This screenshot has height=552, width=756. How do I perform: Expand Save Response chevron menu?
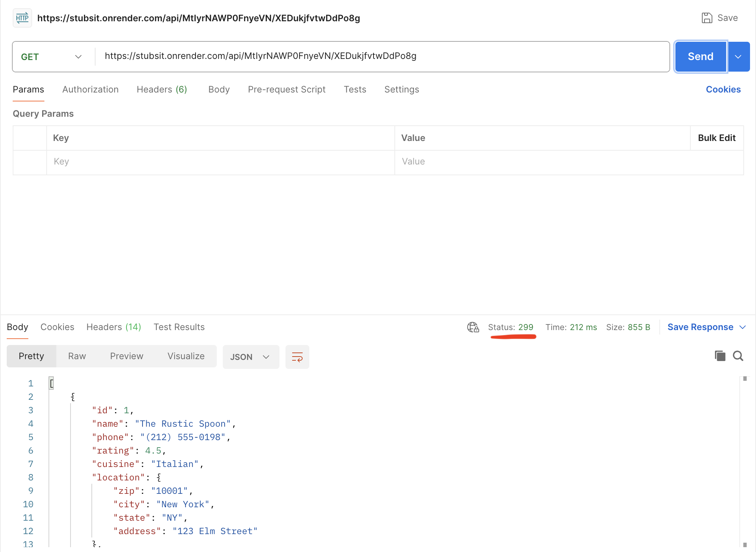[743, 327]
